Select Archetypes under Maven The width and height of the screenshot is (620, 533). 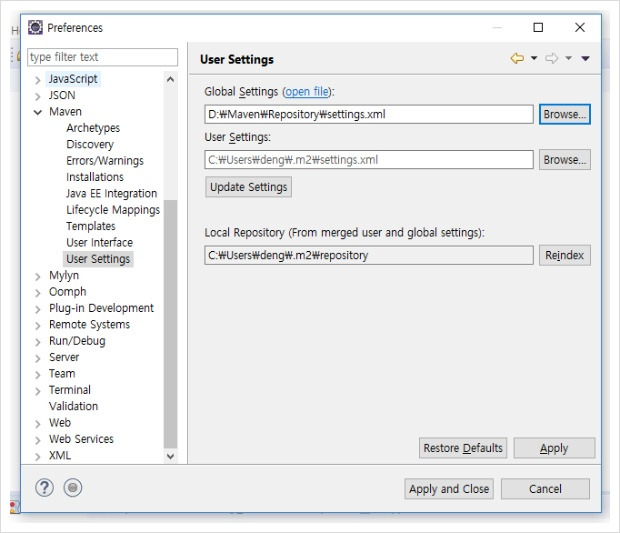click(x=93, y=128)
